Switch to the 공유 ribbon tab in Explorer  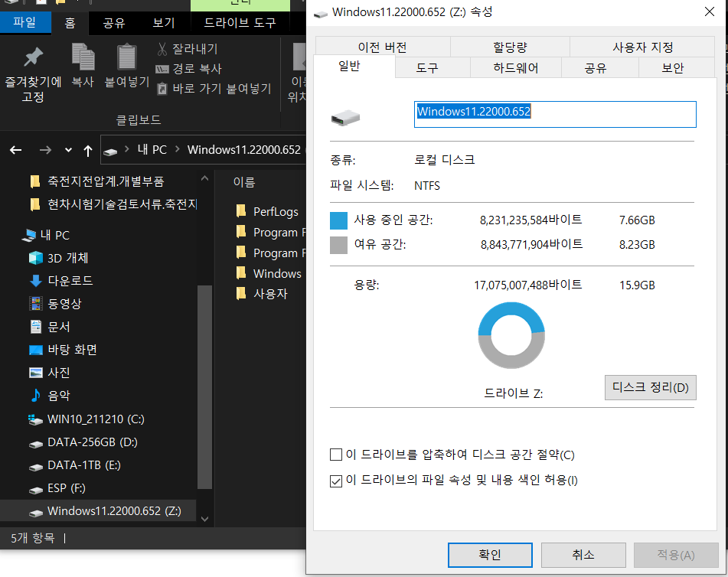[x=114, y=23]
